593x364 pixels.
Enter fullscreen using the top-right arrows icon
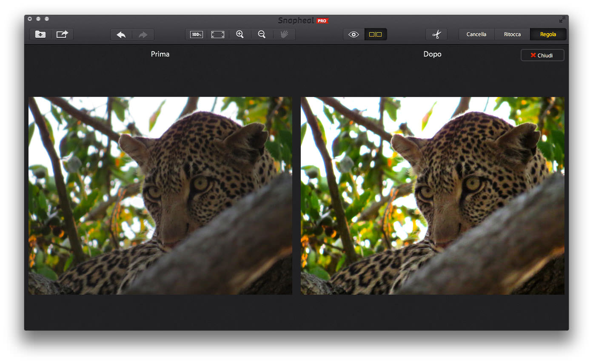click(x=562, y=20)
